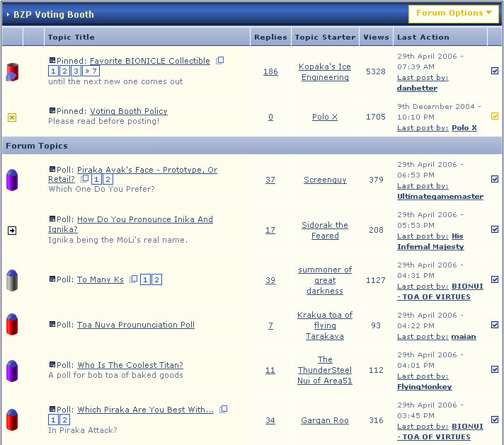Toggle checkbox for How Do You Pronounce Inika topic

pyautogui.click(x=495, y=229)
